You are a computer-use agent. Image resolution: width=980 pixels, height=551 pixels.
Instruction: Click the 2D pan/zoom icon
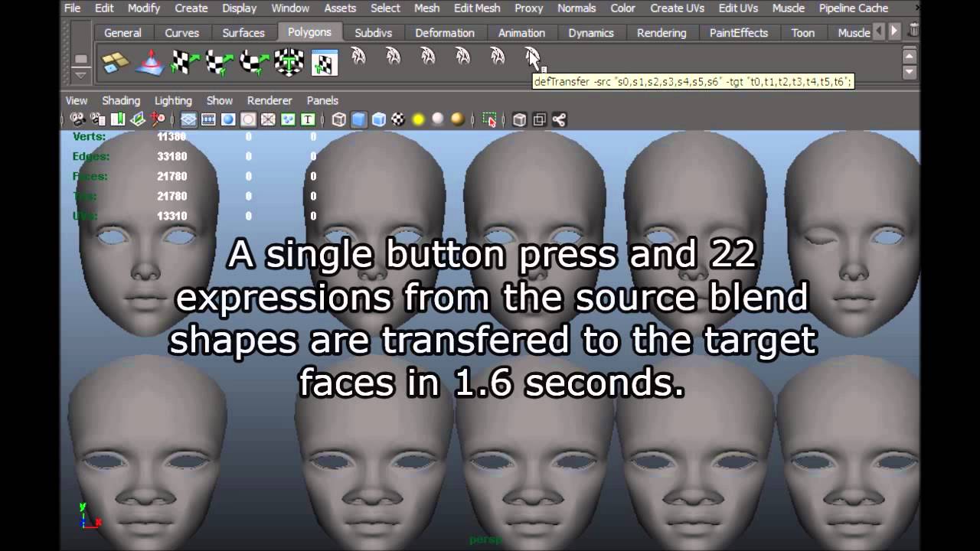(158, 119)
